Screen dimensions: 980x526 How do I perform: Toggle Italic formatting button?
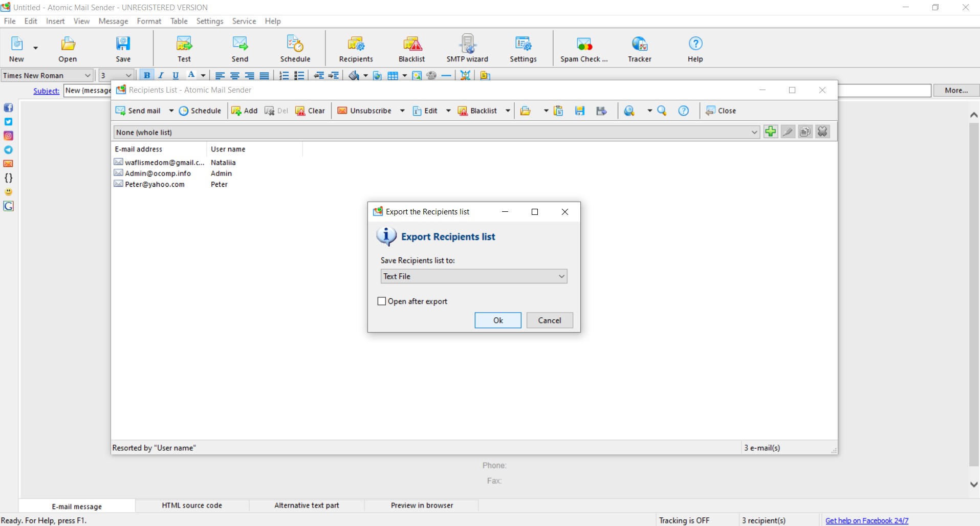click(x=161, y=75)
